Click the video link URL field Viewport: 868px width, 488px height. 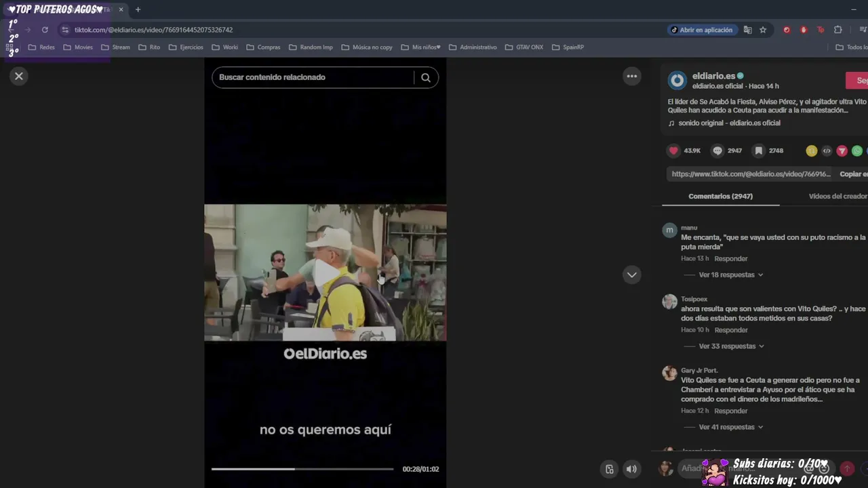coord(751,174)
